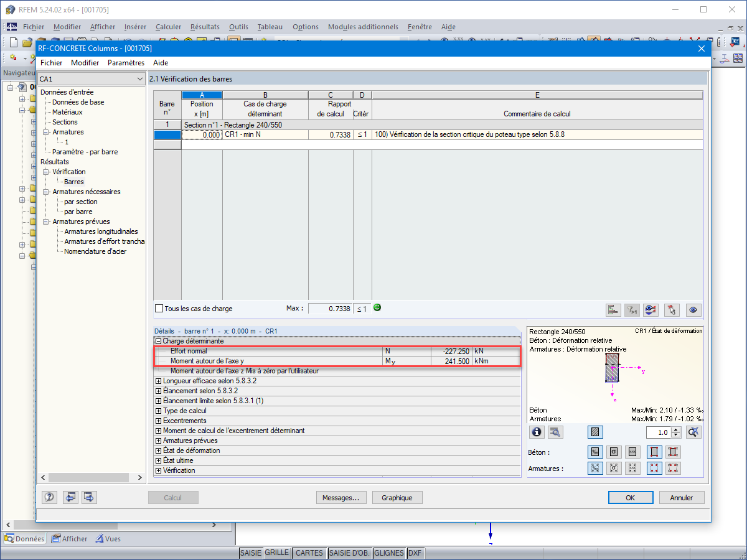Expand Type de calcul row
Screen dimensions: 747x560
[159, 411]
